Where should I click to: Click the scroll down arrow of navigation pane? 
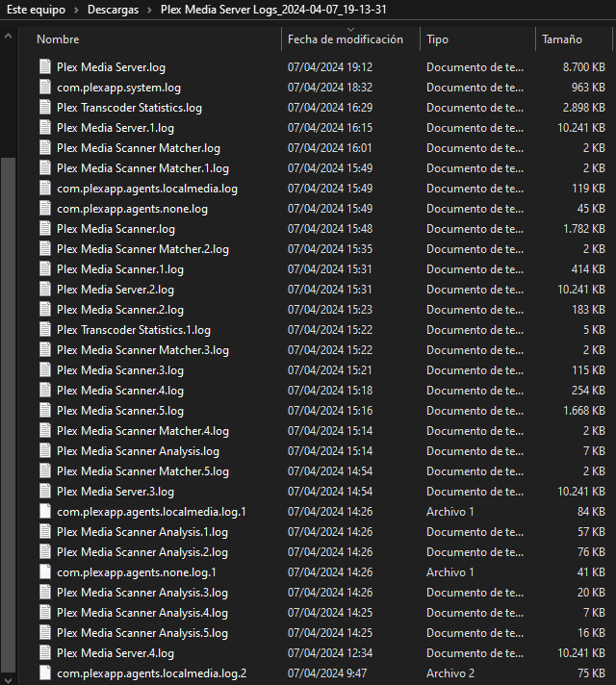(x=8, y=679)
